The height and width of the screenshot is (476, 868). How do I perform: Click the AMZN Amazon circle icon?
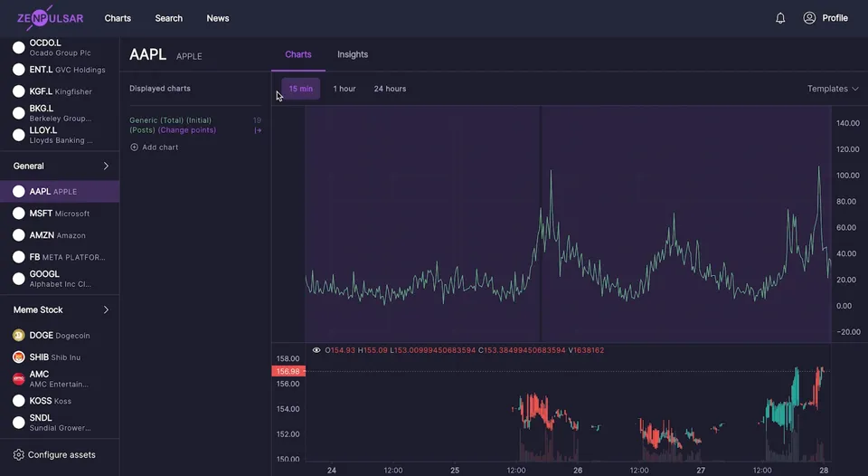[19, 235]
